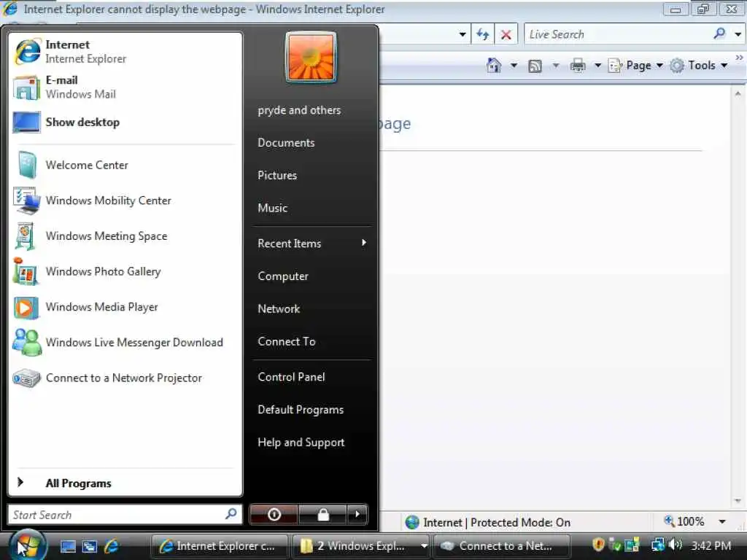Open the address bar dropdown arrow
The height and width of the screenshot is (560, 747).
(x=462, y=34)
